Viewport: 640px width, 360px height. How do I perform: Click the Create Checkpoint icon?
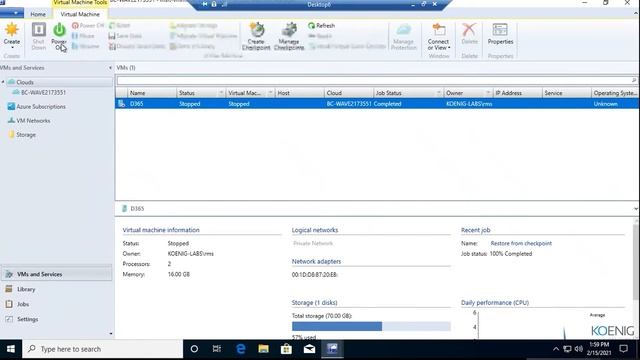click(x=256, y=31)
